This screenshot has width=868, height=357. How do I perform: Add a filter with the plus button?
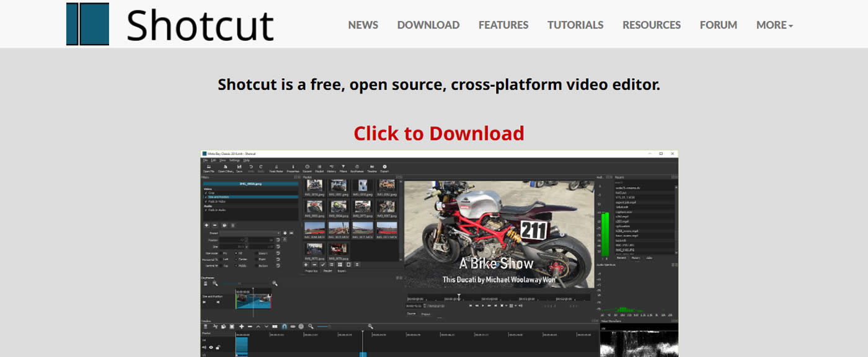tap(206, 225)
